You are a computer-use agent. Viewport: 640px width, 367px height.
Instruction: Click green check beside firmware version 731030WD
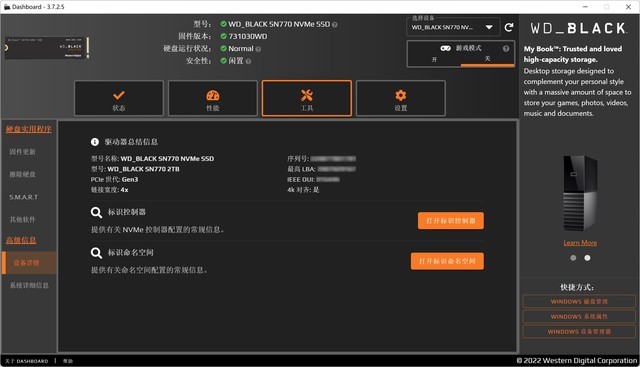click(x=223, y=36)
